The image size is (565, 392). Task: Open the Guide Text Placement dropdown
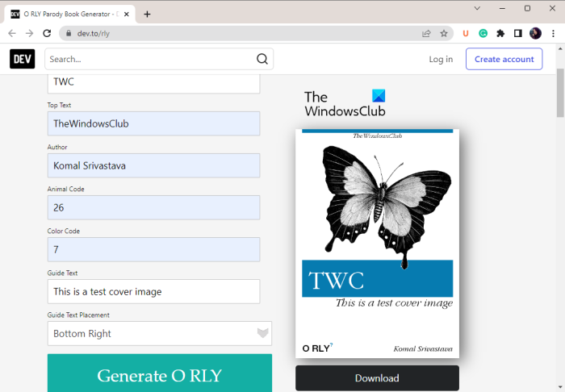coord(160,334)
